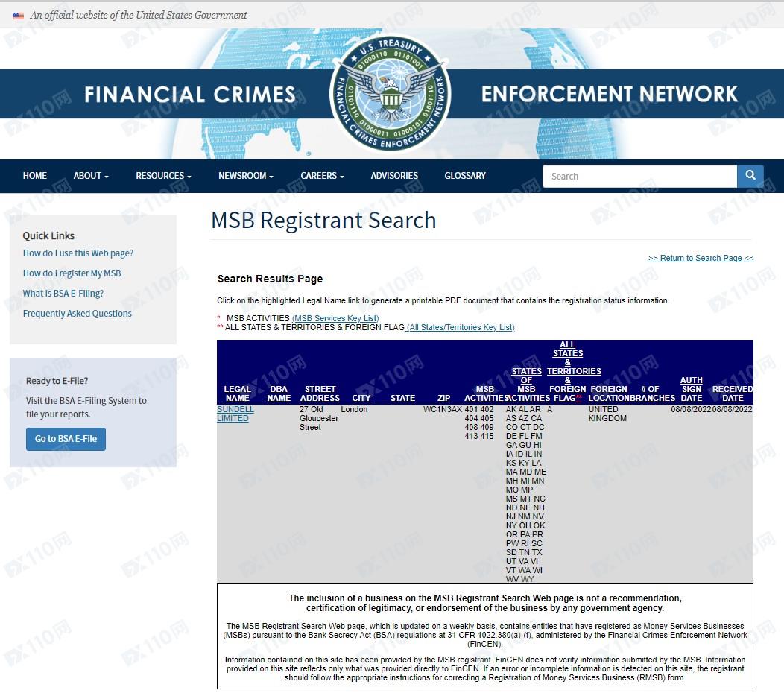Open the Advisories page
784x699 pixels.
tap(394, 176)
